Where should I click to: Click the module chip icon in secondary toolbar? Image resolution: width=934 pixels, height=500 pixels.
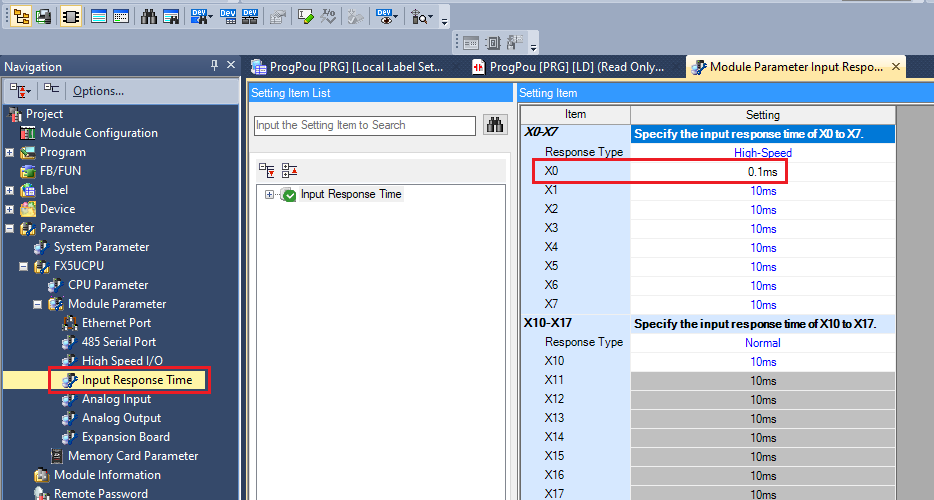click(493, 43)
